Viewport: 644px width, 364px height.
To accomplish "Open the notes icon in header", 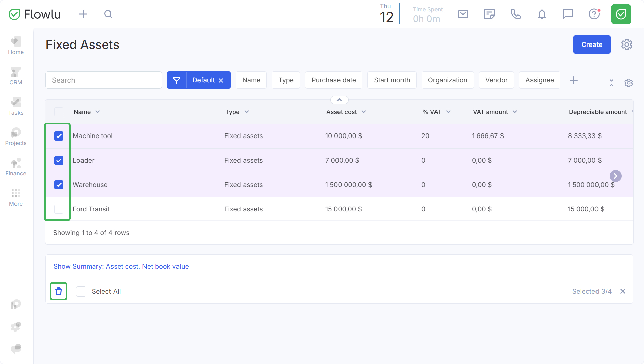I will (x=489, y=14).
